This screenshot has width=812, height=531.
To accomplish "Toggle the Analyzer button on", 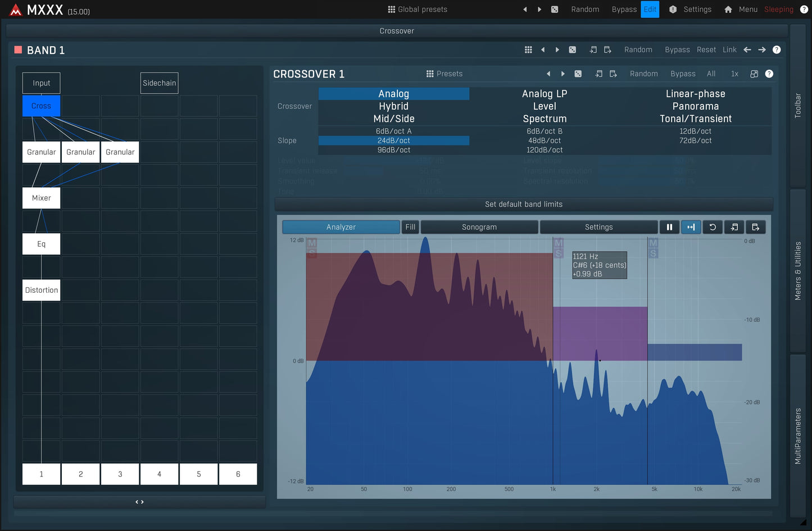I will (x=341, y=227).
